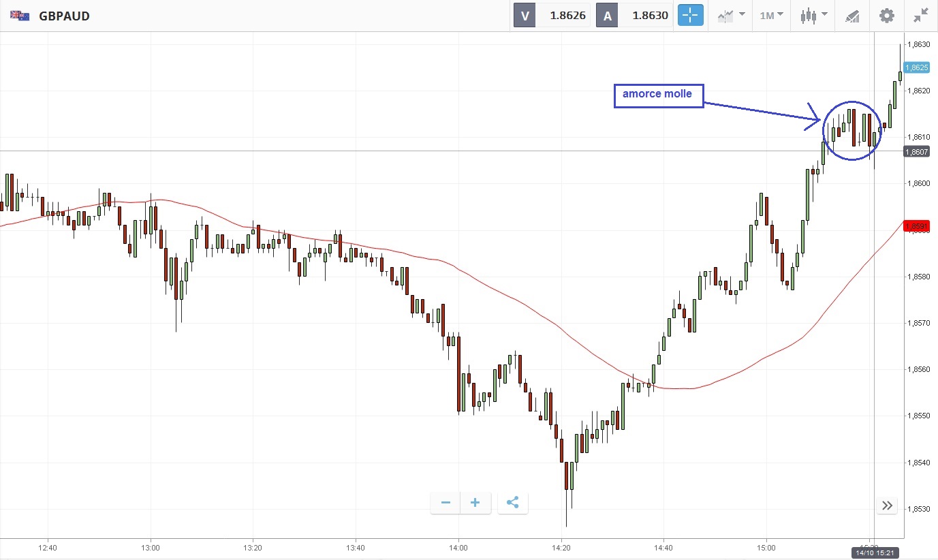Viewport: 938px width, 560px height.
Task: Open chart settings gear
Action: coord(886,15)
